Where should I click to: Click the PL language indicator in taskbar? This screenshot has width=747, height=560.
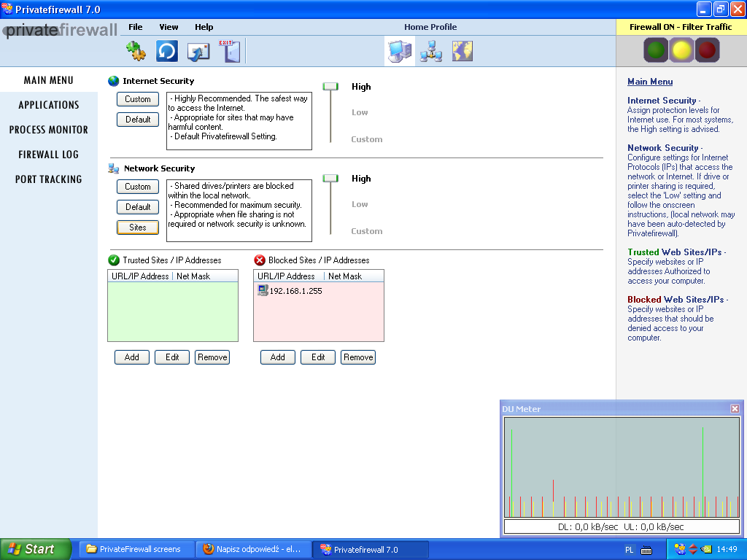click(x=630, y=550)
